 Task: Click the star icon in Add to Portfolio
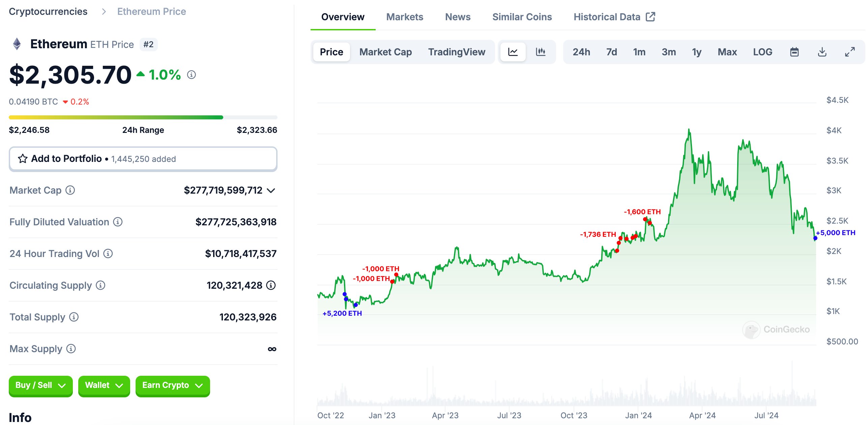pyautogui.click(x=22, y=159)
